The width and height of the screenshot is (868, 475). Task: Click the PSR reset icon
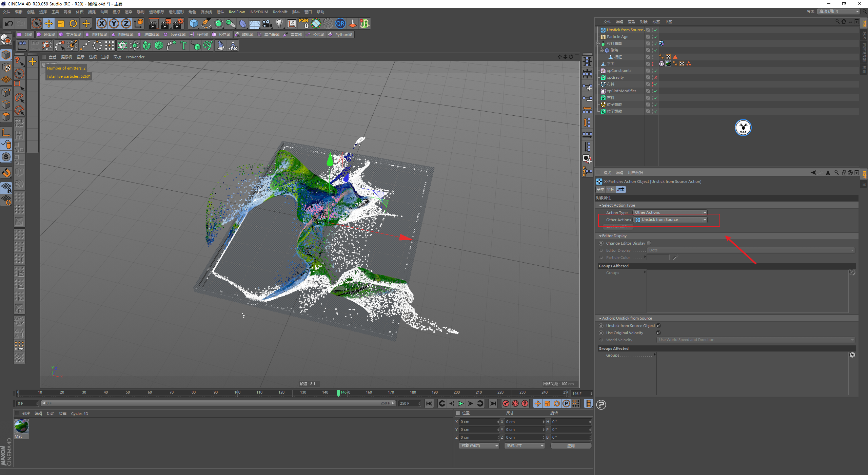(303, 23)
